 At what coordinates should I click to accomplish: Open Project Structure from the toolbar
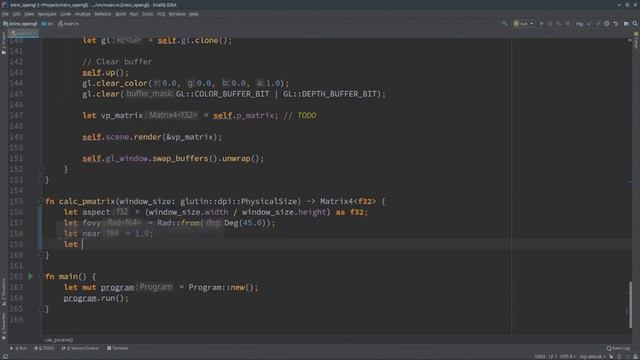point(626,24)
